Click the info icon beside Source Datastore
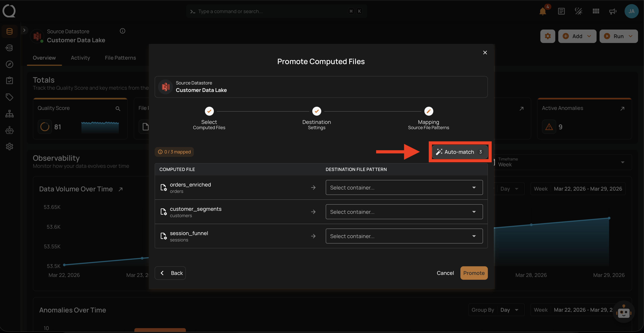The height and width of the screenshot is (333, 644). click(x=122, y=31)
